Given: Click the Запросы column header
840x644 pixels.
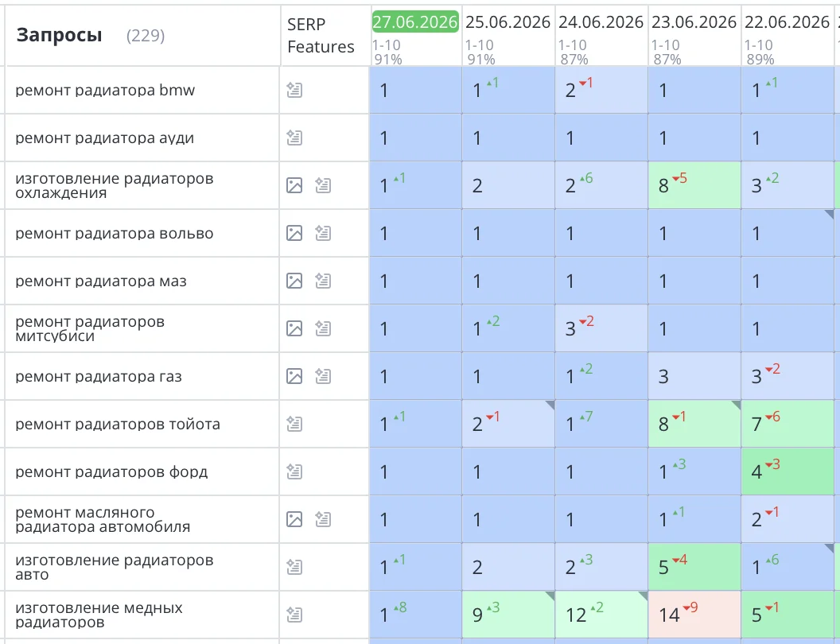Looking at the screenshot, I should point(59,35).
